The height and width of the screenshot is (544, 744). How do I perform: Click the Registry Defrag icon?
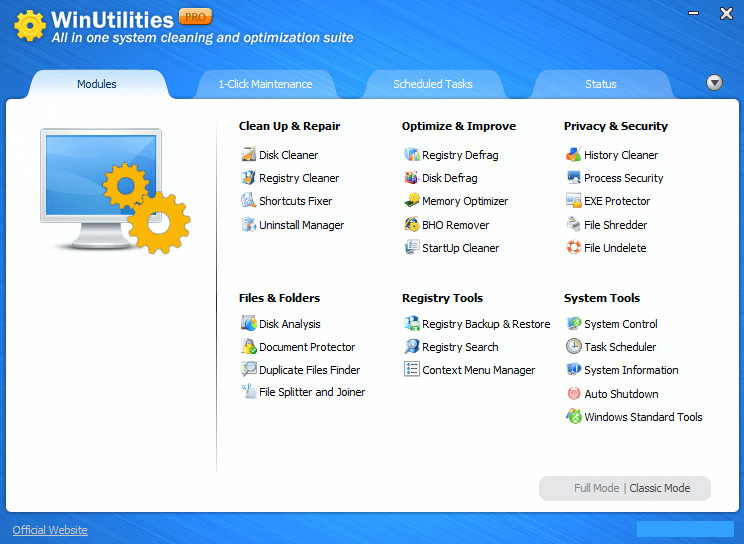tap(412, 154)
